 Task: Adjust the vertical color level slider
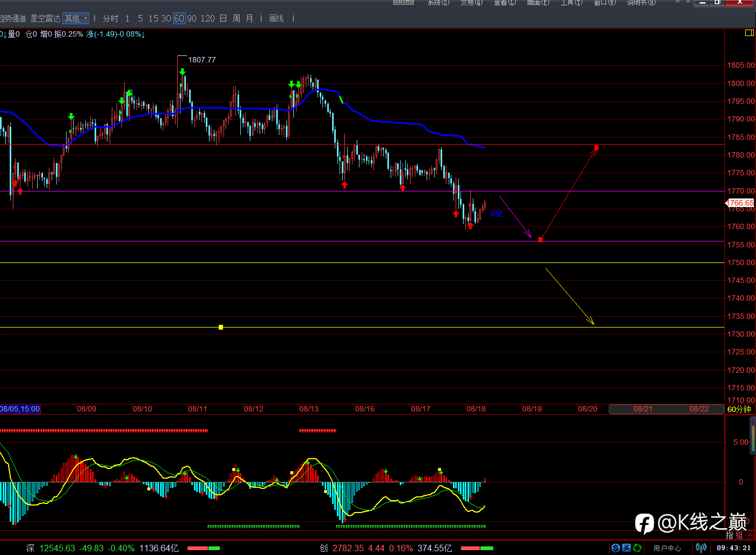tap(752, 436)
